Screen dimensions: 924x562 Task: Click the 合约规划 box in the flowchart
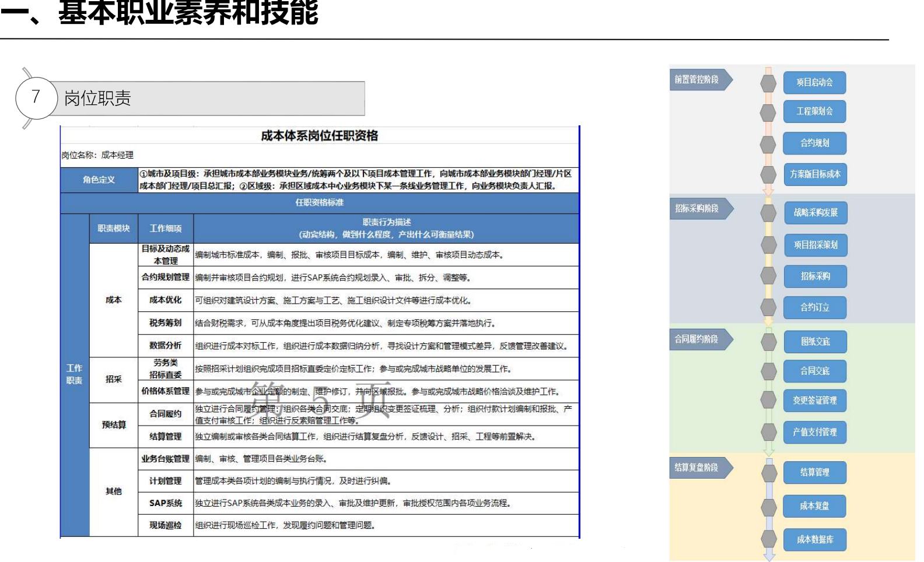[814, 143]
